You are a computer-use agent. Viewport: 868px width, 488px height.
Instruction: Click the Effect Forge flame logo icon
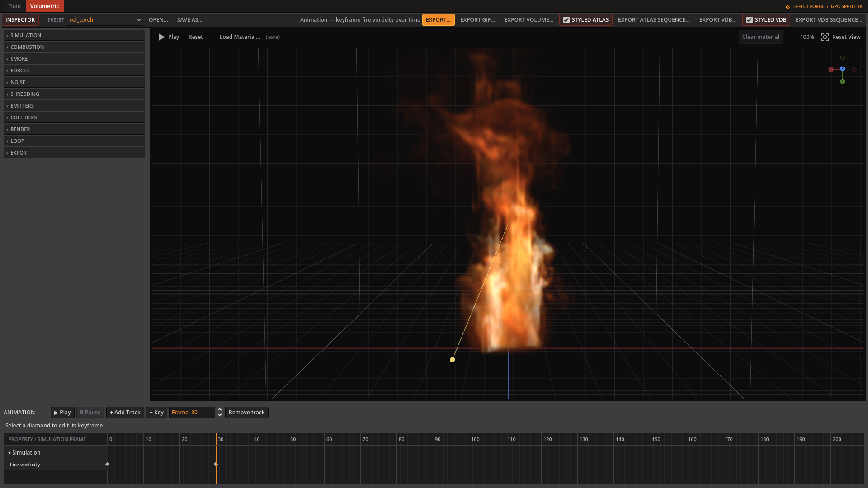788,6
